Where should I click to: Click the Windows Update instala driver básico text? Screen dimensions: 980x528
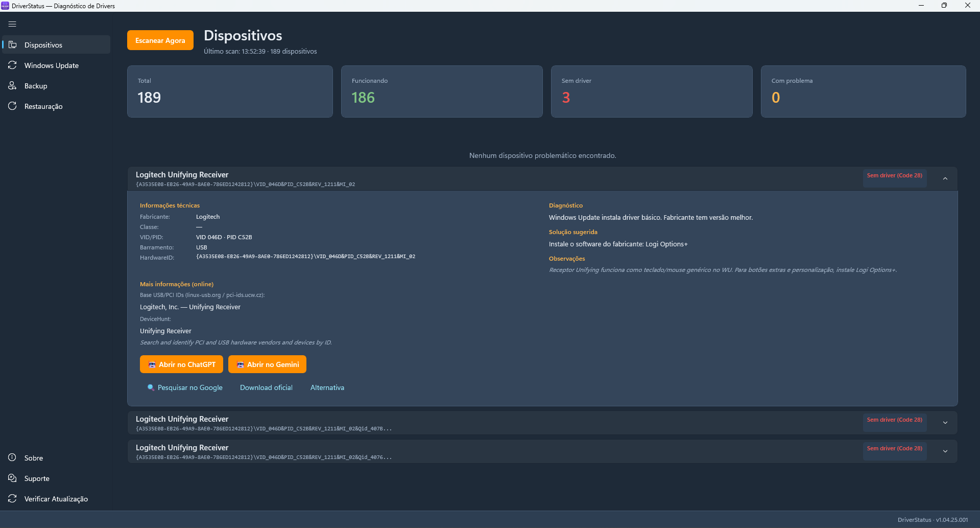(x=651, y=217)
